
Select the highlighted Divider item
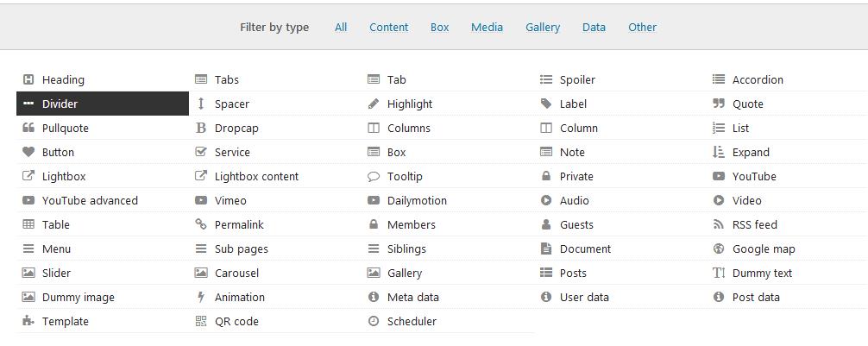[x=102, y=104]
